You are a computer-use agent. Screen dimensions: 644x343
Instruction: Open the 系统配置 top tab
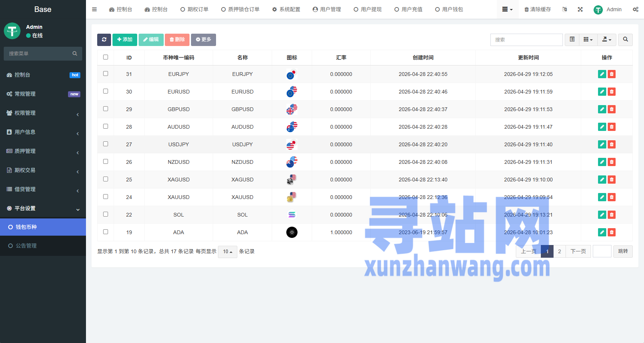tap(286, 9)
